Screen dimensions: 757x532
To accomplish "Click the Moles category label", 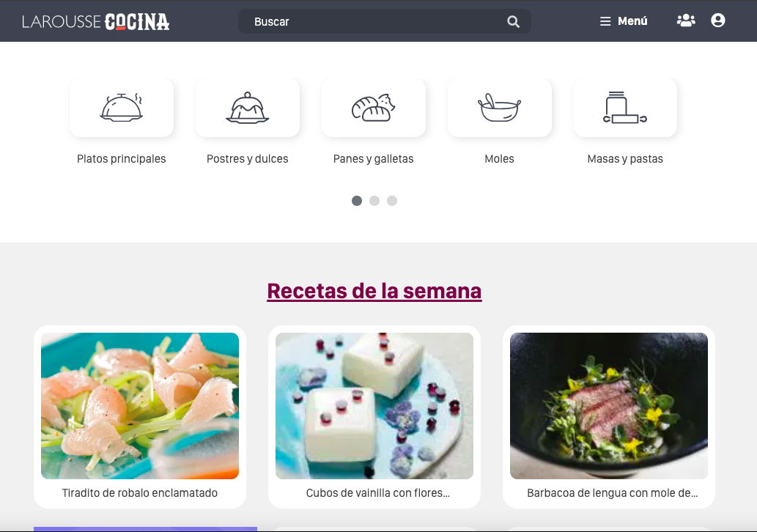I will tap(499, 159).
